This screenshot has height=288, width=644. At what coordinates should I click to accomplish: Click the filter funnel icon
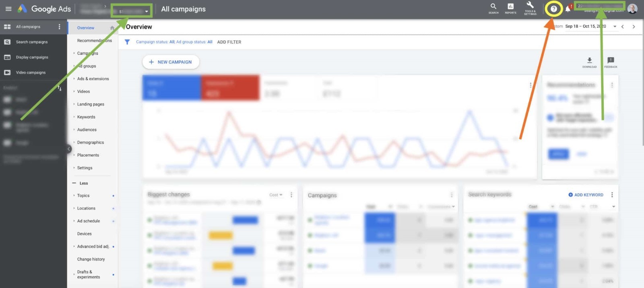click(x=127, y=42)
